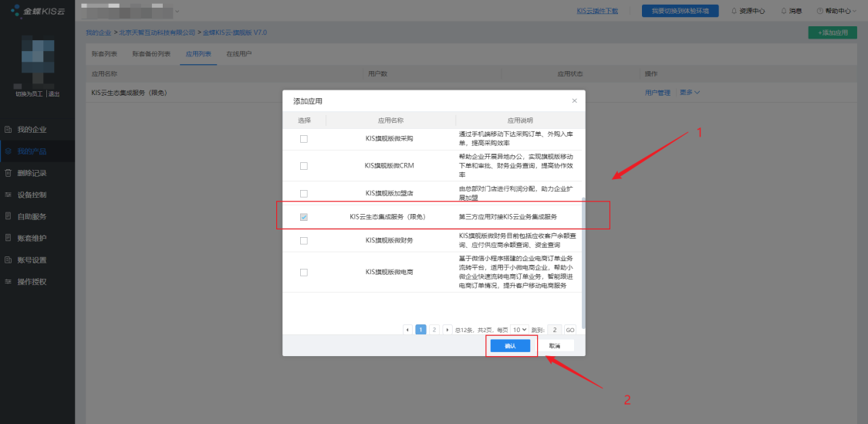Click the 设备控制 sidebar icon
This screenshot has height=424, width=868.
point(8,195)
